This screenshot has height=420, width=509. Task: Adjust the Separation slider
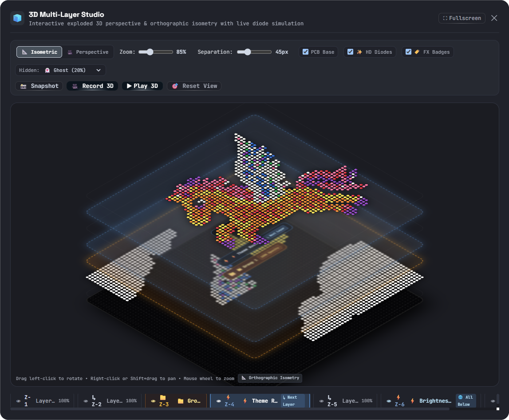[x=254, y=52]
